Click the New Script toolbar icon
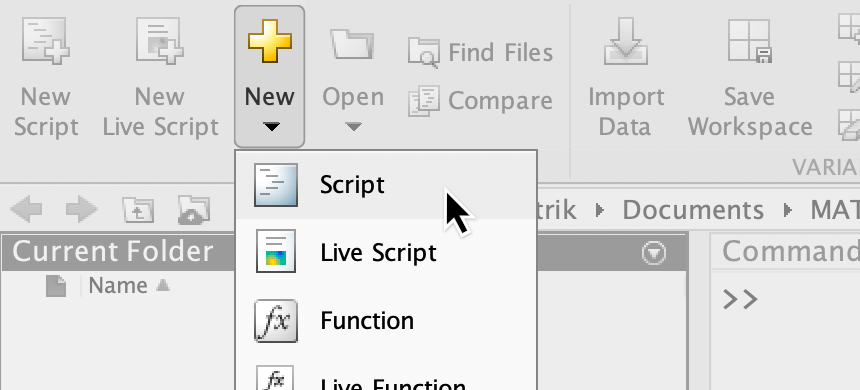The image size is (860, 390). (46, 42)
